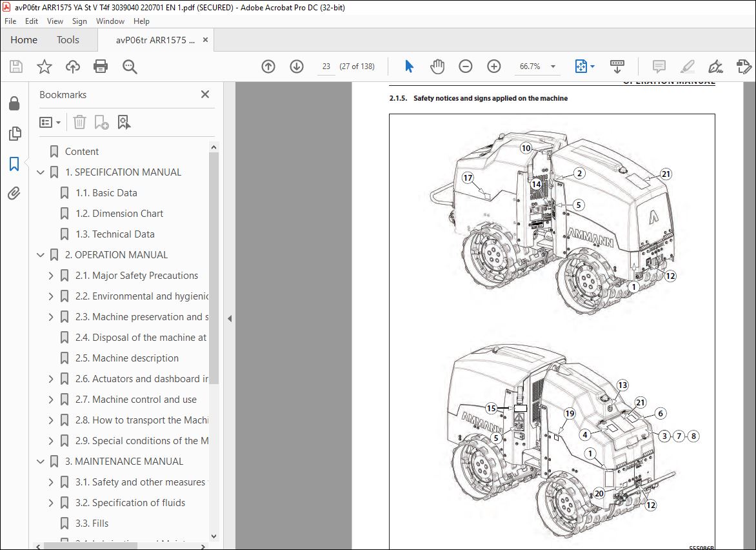This screenshot has width=756, height=550.
Task: Click the share/send file icon
Action: pyautogui.click(x=744, y=66)
